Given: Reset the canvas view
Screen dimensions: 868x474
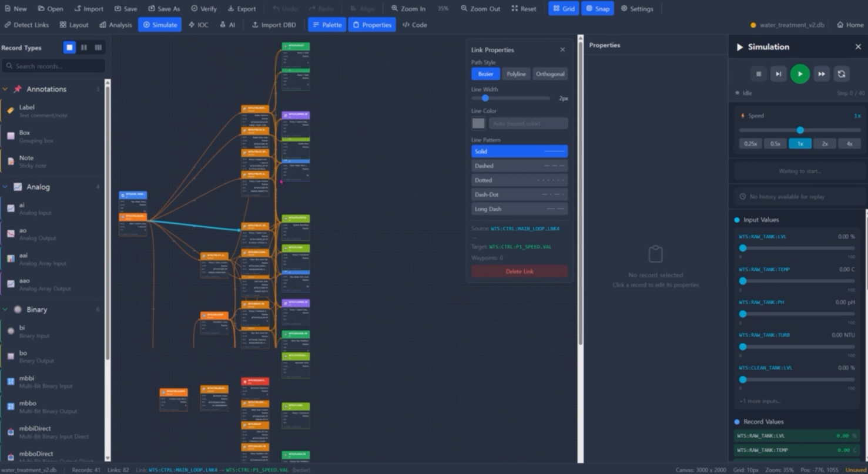Looking at the screenshot, I should (x=524, y=9).
